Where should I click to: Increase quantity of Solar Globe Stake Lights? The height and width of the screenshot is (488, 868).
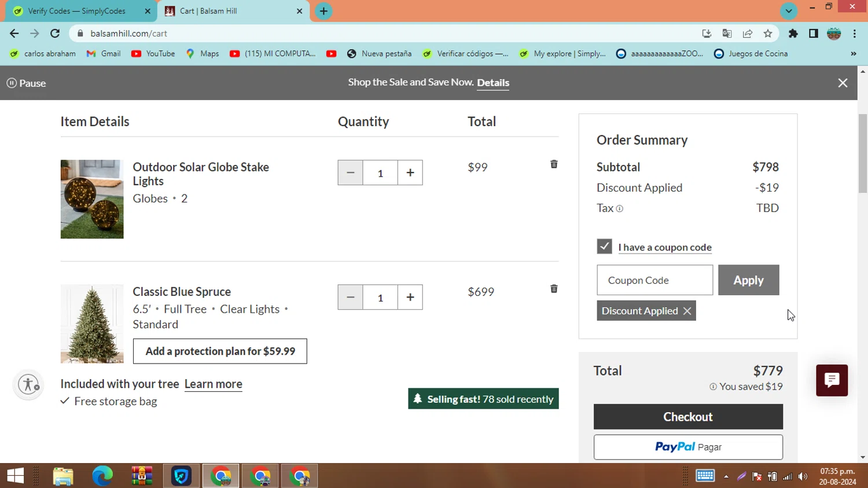click(410, 173)
